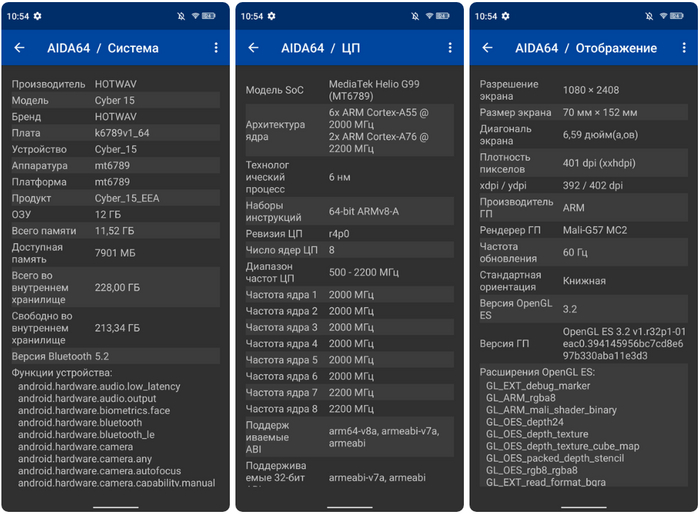700x514 pixels.
Task: Tap muted bell icon in ЦП status bar
Action: [415, 16]
